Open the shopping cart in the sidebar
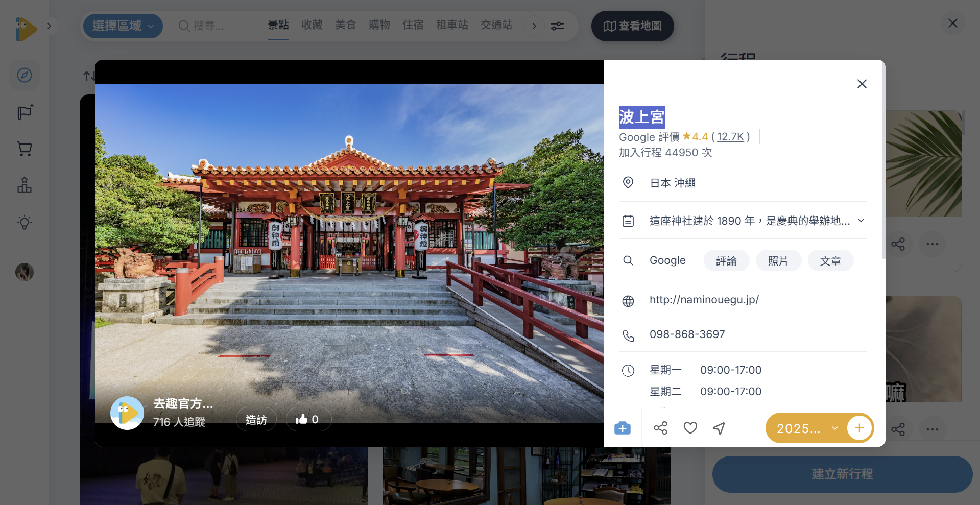980x505 pixels. point(25,149)
